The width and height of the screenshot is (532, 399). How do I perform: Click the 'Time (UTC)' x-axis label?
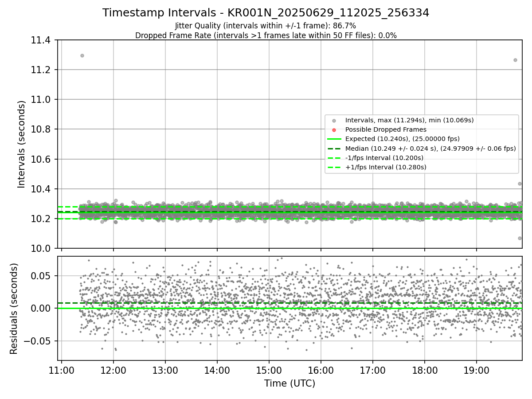289,383
